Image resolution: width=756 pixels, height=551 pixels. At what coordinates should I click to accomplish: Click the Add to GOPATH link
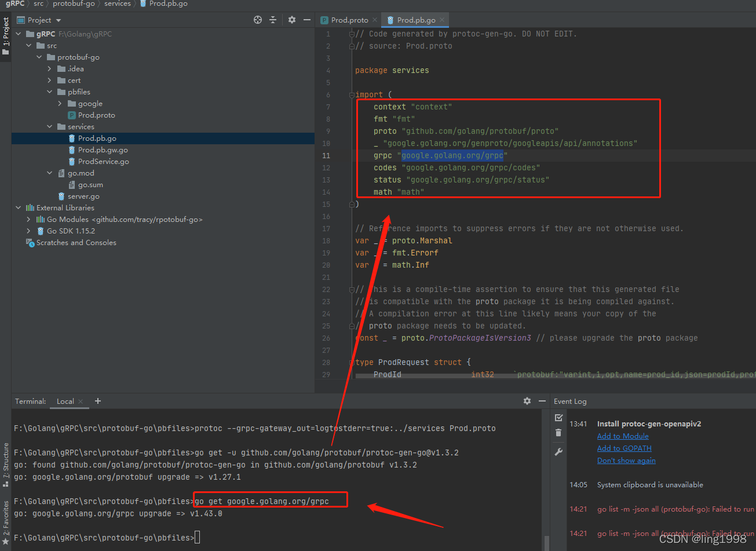pos(624,448)
